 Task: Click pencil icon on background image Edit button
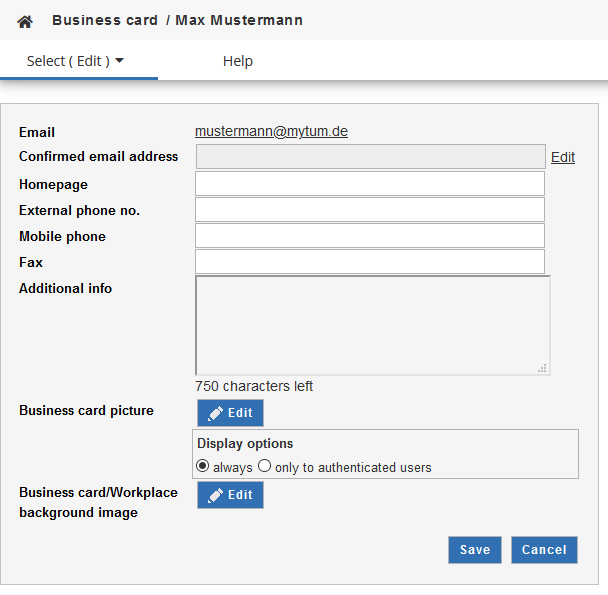tap(215, 495)
